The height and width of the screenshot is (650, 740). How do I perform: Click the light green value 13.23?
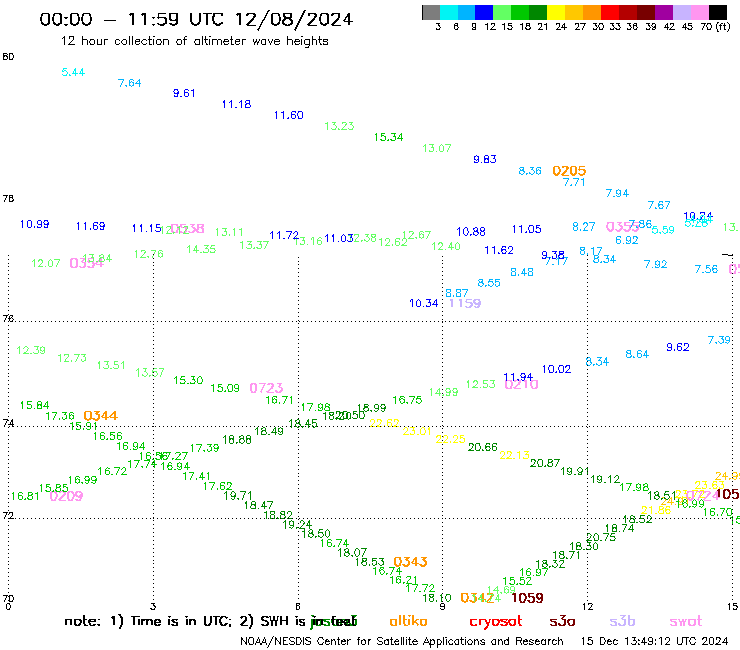(339, 126)
